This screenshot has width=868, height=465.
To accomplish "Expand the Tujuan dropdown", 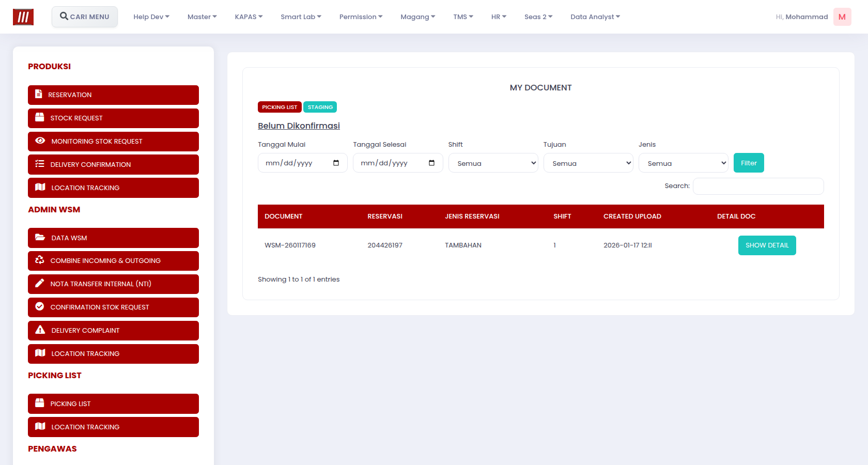I will point(588,163).
